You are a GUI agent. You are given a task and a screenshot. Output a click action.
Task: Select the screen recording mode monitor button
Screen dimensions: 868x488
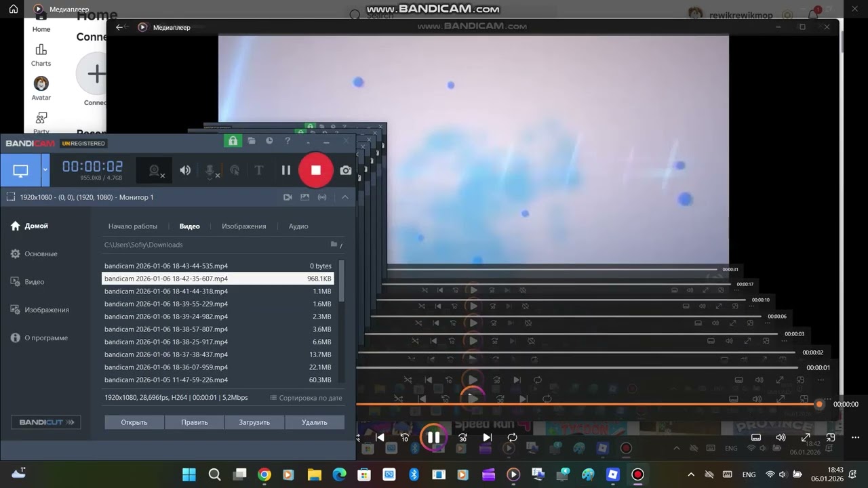coord(20,170)
